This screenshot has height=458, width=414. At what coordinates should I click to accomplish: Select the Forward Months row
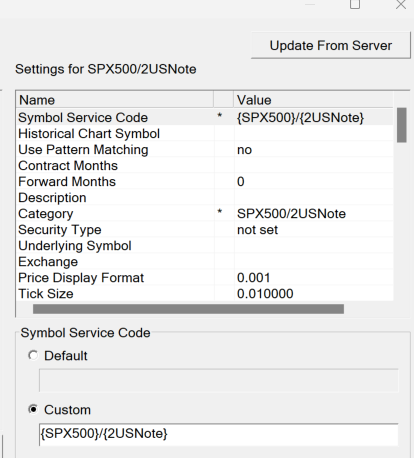pos(205,182)
